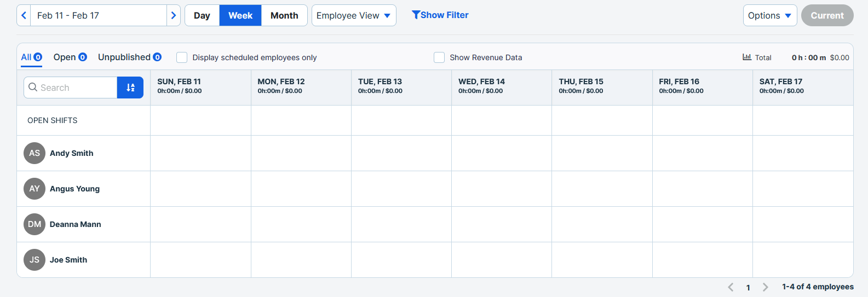The width and height of the screenshot is (868, 297).
Task: Click the Current button
Action: click(x=827, y=15)
